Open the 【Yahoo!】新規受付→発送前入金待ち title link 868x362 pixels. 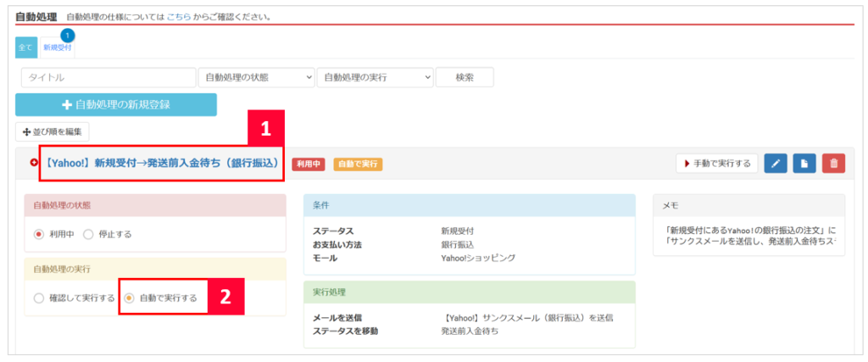160,164
